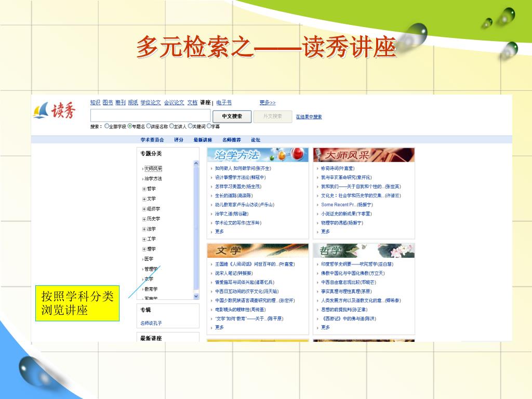
Task: Click 更多 under 大师风采
Action: (x=325, y=231)
